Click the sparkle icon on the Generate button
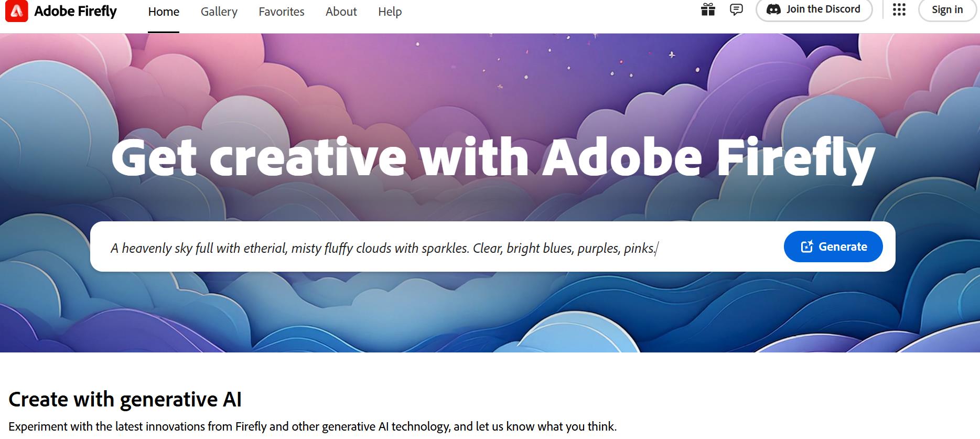Image resolution: width=980 pixels, height=439 pixels. click(807, 246)
